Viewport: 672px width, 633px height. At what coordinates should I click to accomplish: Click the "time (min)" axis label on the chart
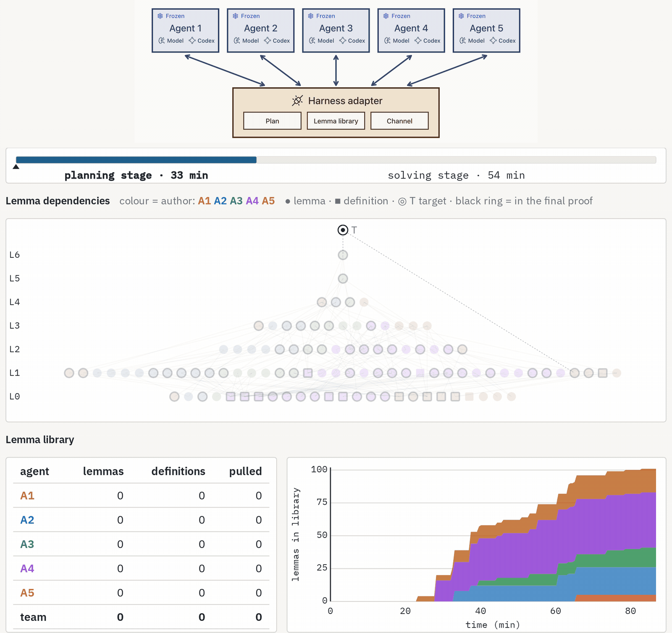[x=493, y=625]
